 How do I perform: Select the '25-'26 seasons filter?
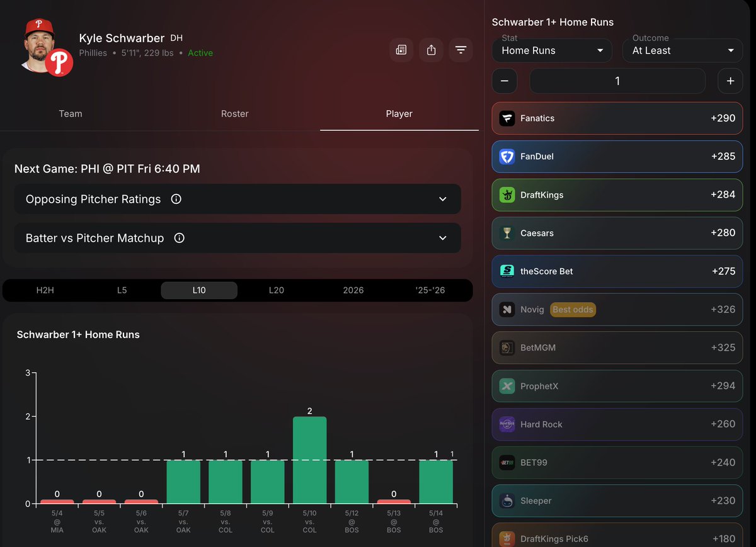tap(430, 290)
